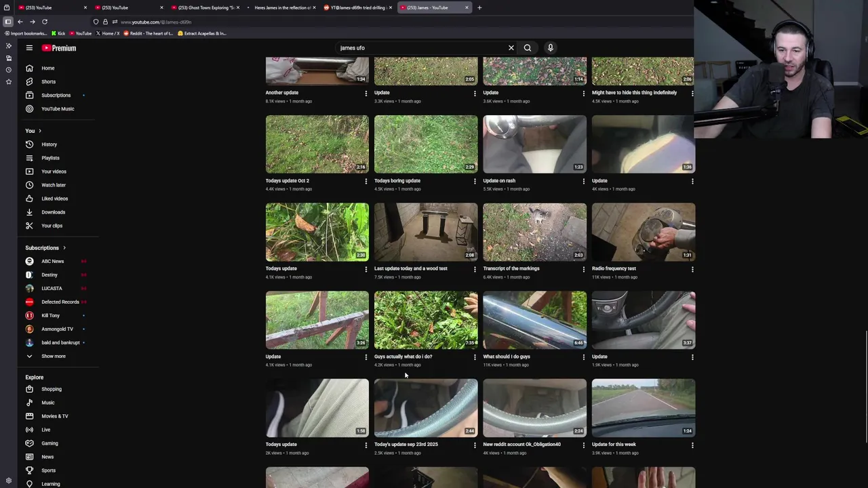Open 'What should I do guys' thumbnail
Viewport: 868px width, 488px height.
pyautogui.click(x=534, y=320)
